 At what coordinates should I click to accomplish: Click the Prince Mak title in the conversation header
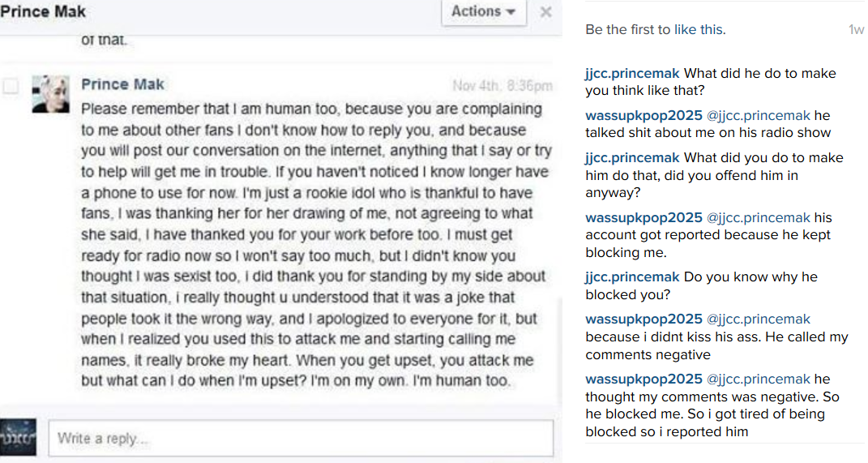[43, 12]
